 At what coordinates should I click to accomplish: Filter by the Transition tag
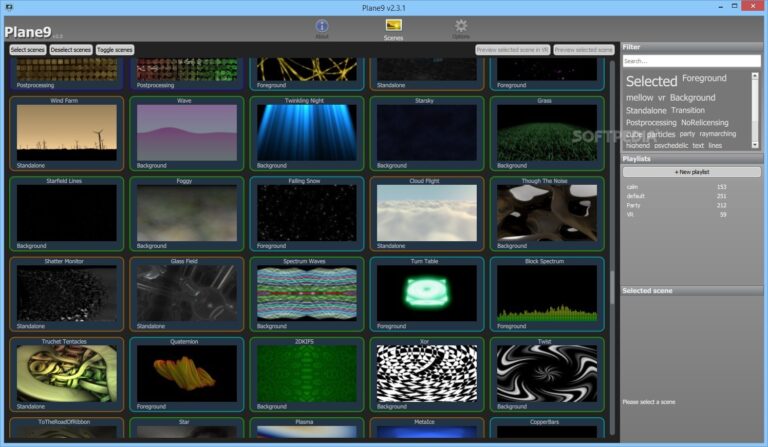point(688,110)
